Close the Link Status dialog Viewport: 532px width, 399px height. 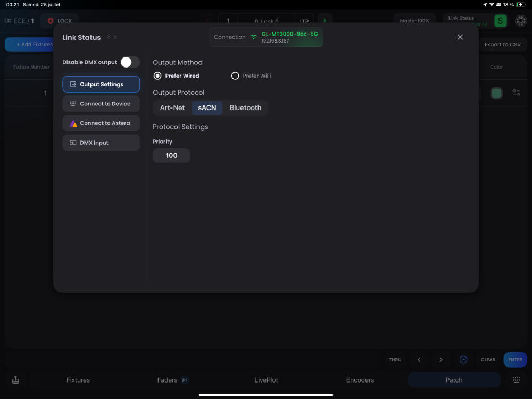pos(460,37)
